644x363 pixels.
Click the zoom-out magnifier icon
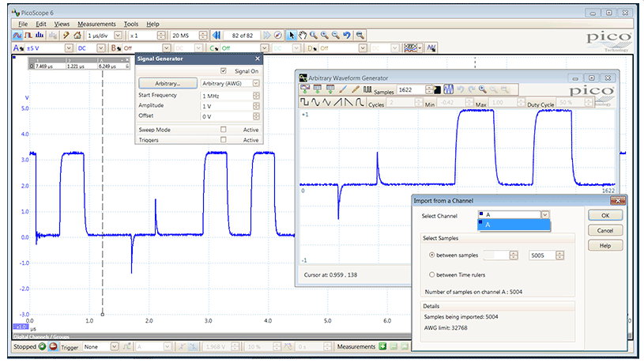click(336, 36)
